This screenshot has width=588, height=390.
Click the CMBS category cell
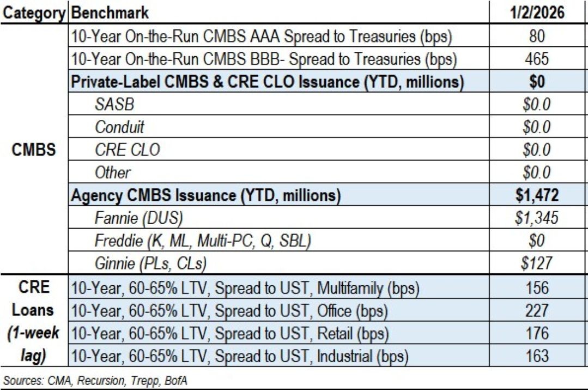(35, 150)
